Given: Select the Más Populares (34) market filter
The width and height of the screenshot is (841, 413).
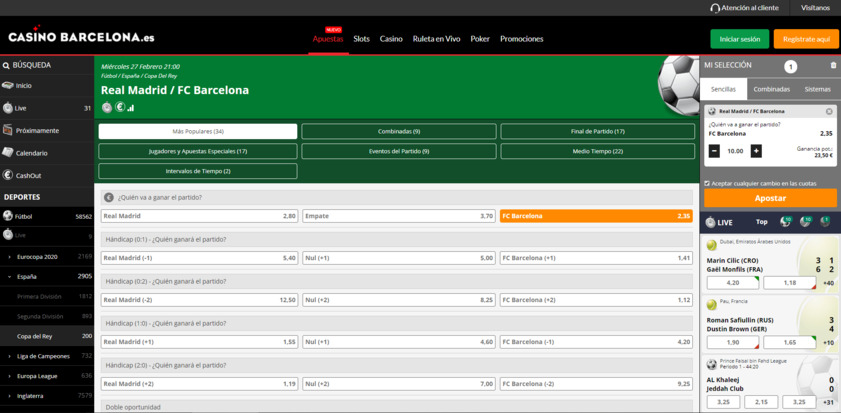Looking at the screenshot, I should (198, 131).
